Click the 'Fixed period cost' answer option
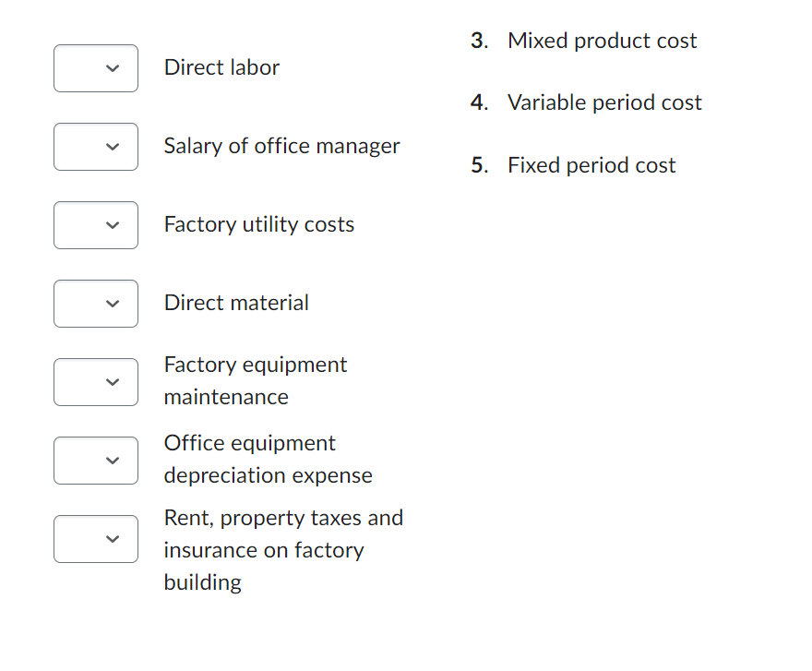Viewport: 812px width, 671px height. coord(591,165)
